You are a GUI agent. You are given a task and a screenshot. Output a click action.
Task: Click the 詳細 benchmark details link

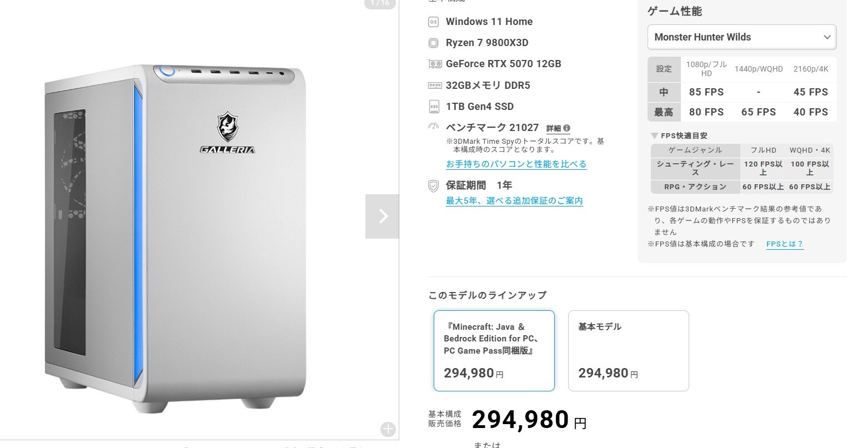(554, 128)
